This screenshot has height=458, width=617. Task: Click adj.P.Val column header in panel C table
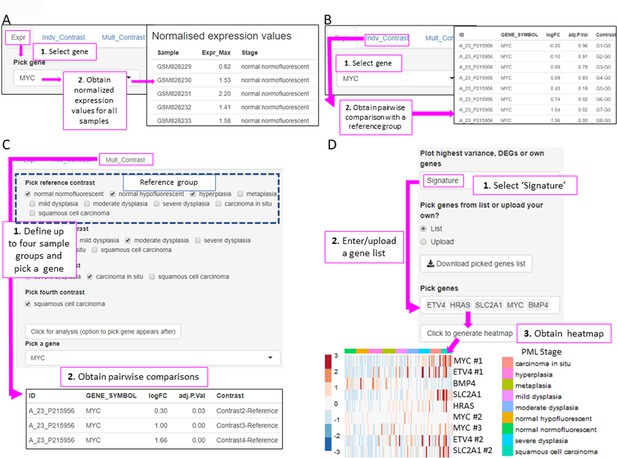[x=192, y=395]
